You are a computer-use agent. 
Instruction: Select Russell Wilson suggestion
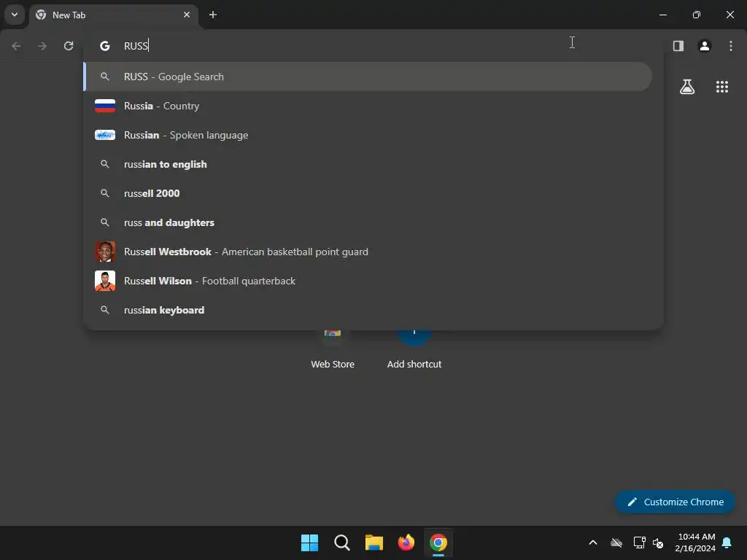tap(368, 281)
